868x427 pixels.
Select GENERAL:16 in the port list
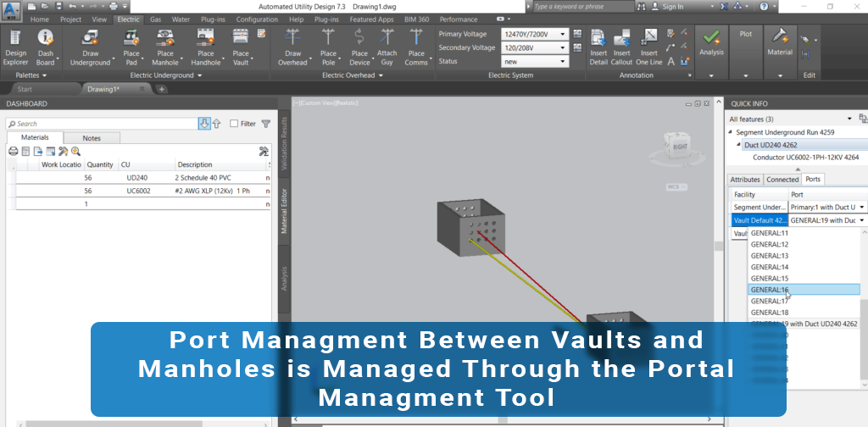tap(804, 290)
